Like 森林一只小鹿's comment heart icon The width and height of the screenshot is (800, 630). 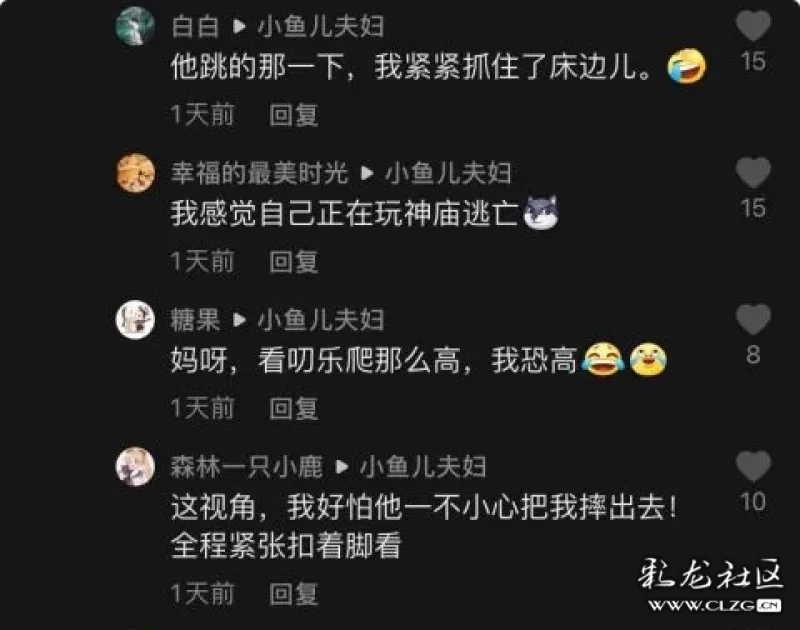click(753, 466)
